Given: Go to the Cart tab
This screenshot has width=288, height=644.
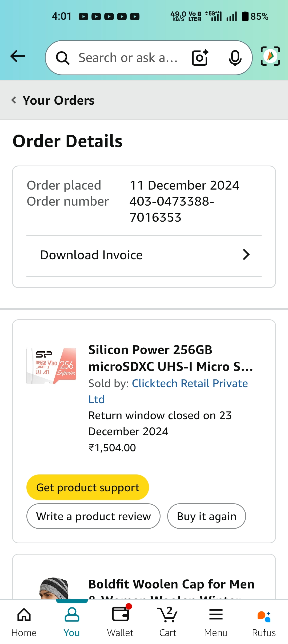Looking at the screenshot, I should pos(168,622).
